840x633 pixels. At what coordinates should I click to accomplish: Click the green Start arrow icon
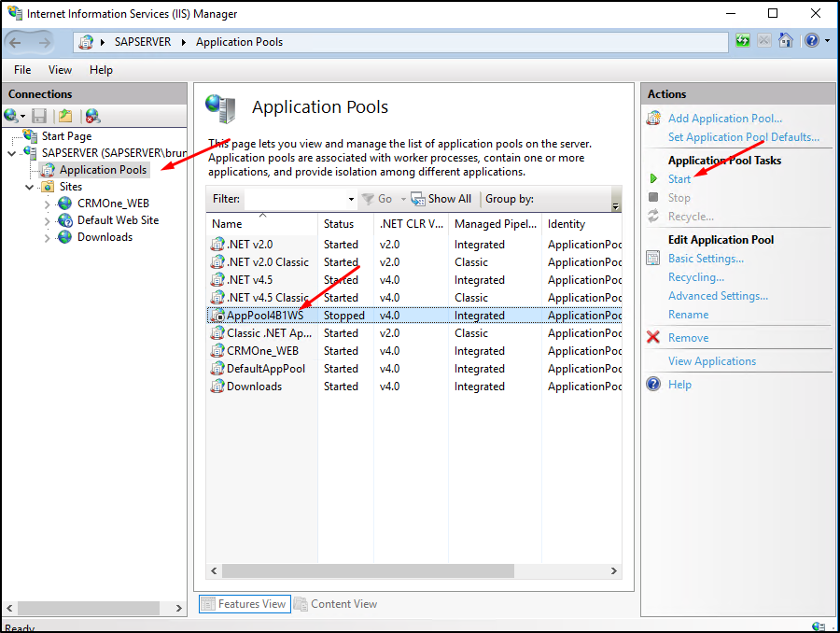click(653, 178)
